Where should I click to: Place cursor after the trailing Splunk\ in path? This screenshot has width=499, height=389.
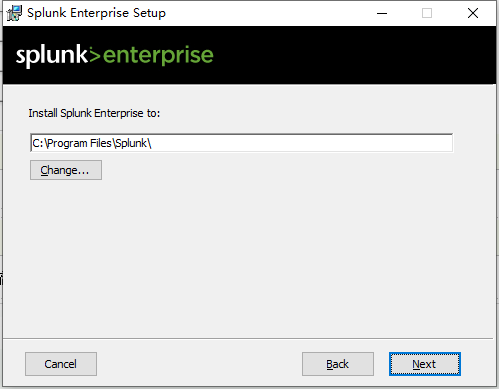[x=154, y=143]
